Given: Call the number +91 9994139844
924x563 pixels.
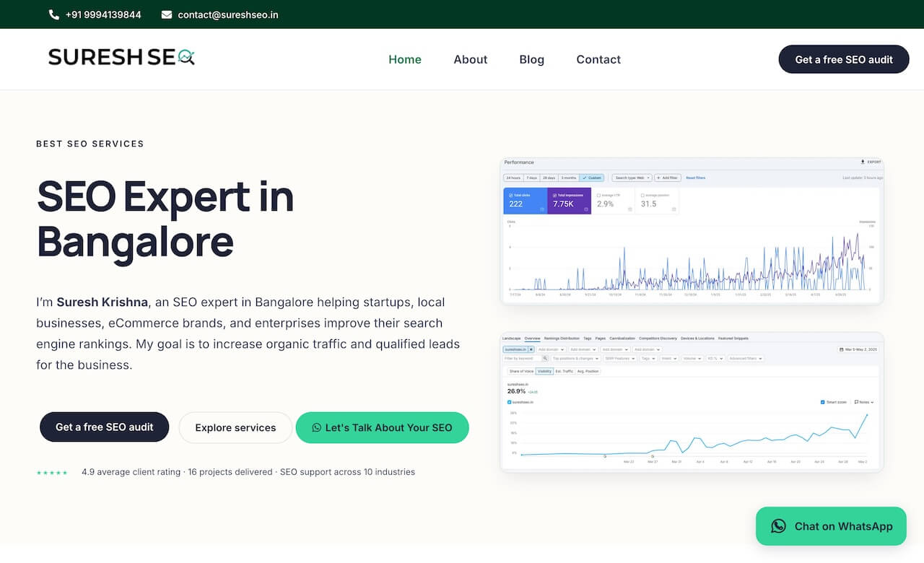Looking at the screenshot, I should tap(103, 14).
